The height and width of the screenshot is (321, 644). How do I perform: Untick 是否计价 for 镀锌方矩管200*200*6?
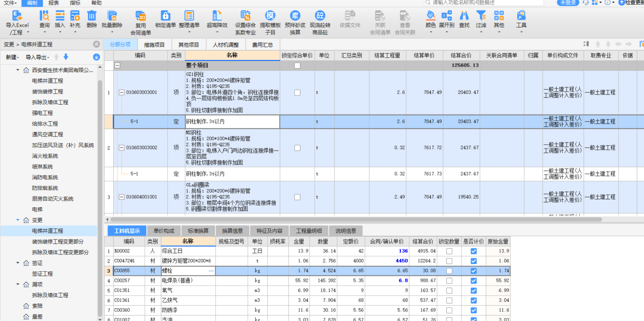coord(474,261)
